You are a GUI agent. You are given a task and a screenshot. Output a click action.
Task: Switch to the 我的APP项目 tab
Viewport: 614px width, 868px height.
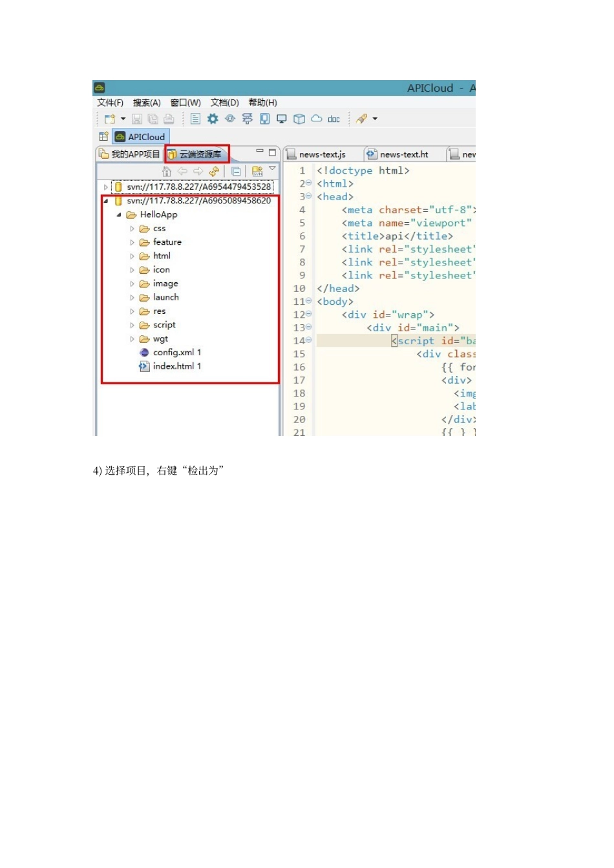[x=129, y=154]
